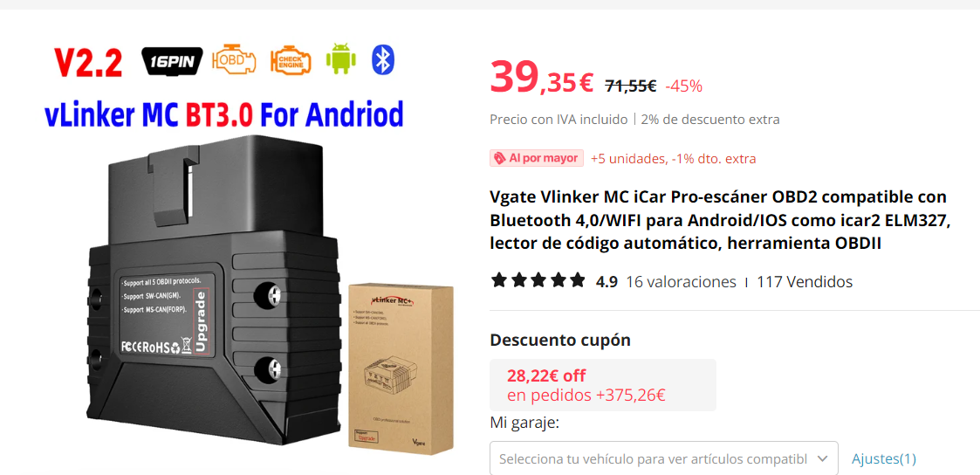Click the 4.9 rating score
Viewport: 980px width, 475px height.
pos(607,282)
